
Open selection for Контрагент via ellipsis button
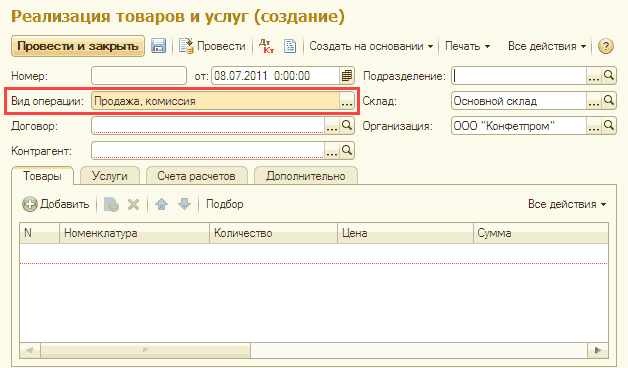point(332,151)
